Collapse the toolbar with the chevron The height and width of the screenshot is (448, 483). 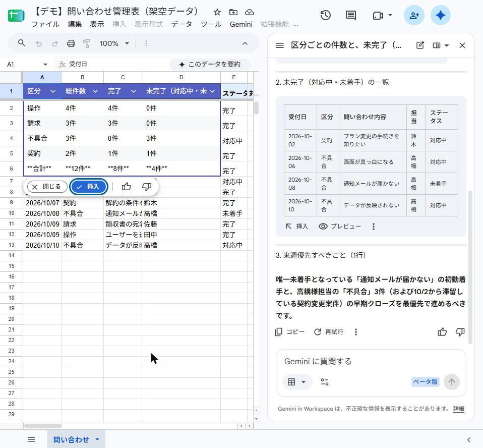point(245,43)
